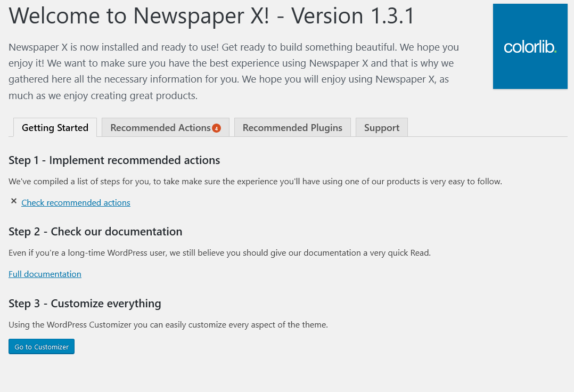Image resolution: width=574 pixels, height=392 pixels.
Task: Switch to the Recommended Plugins tab
Action: 292,128
